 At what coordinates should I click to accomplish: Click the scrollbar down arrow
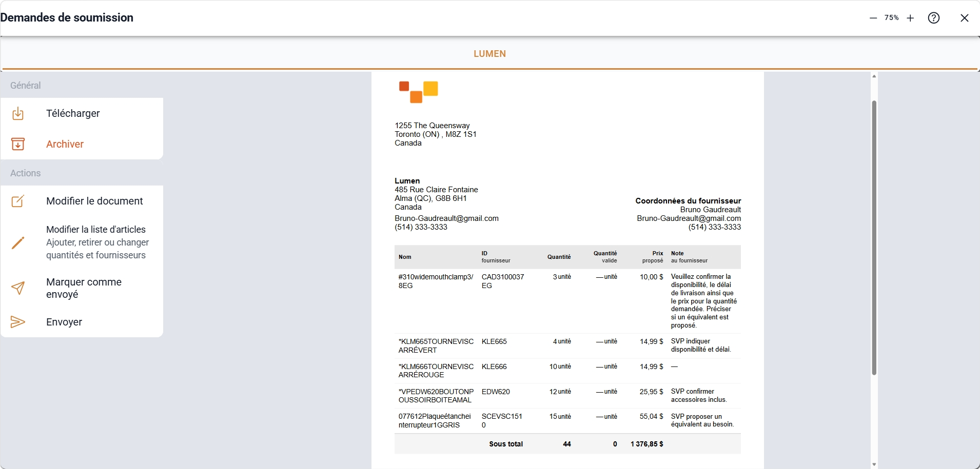click(874, 464)
